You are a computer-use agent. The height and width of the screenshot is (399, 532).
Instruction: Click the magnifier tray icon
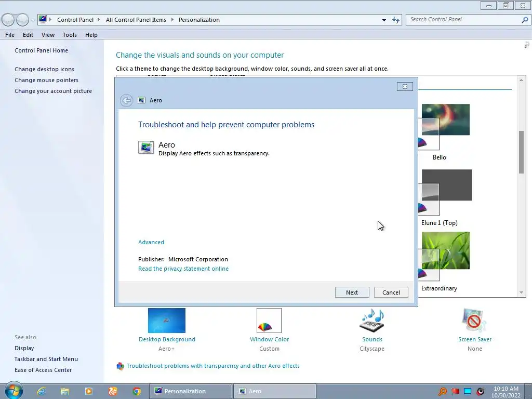point(443,392)
